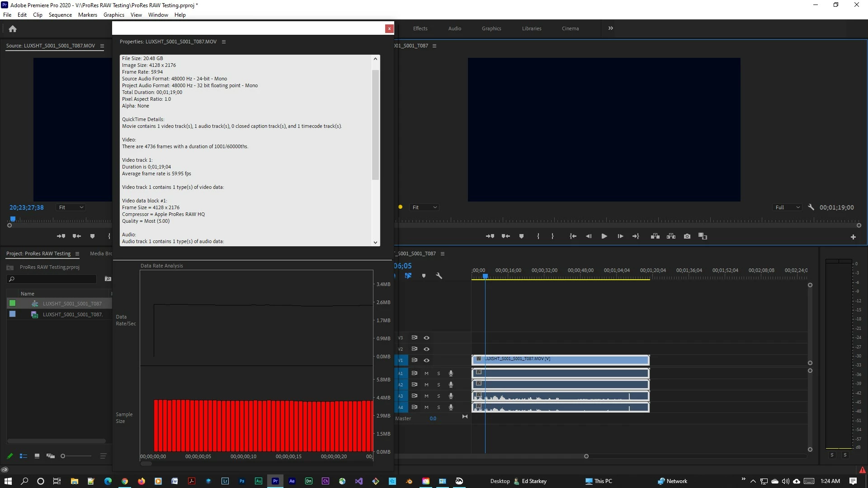Adjust project panel thumbnail zoom slider

point(63,456)
